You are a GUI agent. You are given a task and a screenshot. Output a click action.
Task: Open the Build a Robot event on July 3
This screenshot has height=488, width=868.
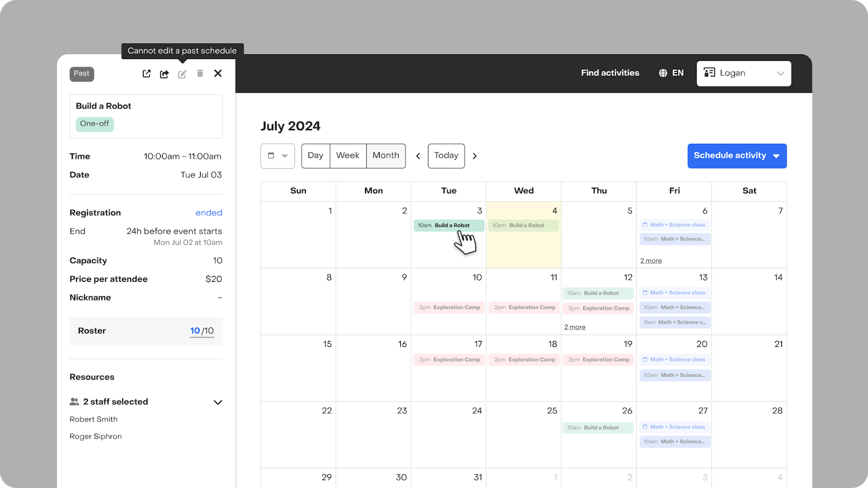449,226
